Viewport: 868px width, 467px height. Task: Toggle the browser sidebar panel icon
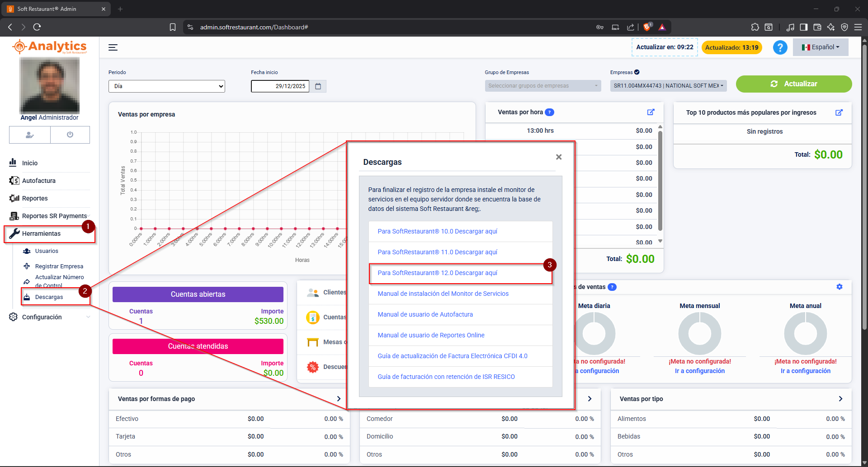click(x=803, y=27)
